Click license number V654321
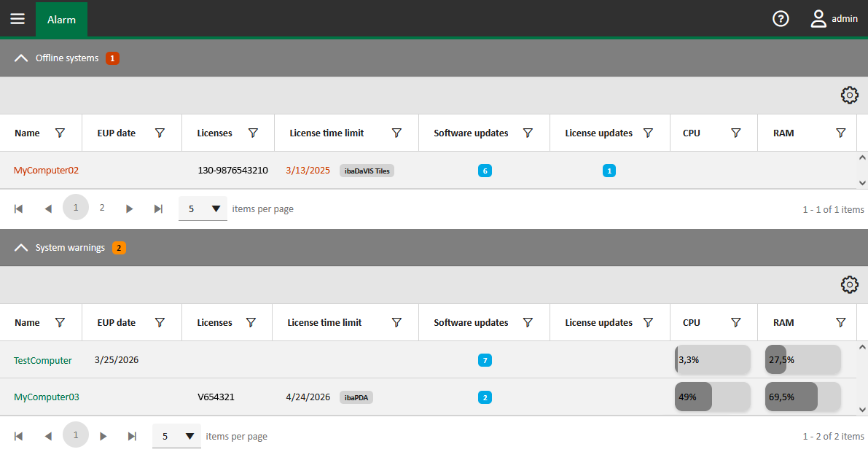868x452 pixels. pyautogui.click(x=216, y=397)
